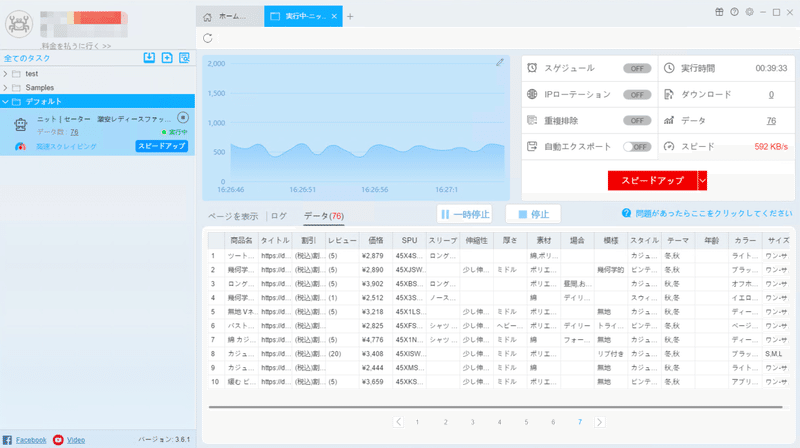
Task: Go to page 6
Action: pos(553,422)
